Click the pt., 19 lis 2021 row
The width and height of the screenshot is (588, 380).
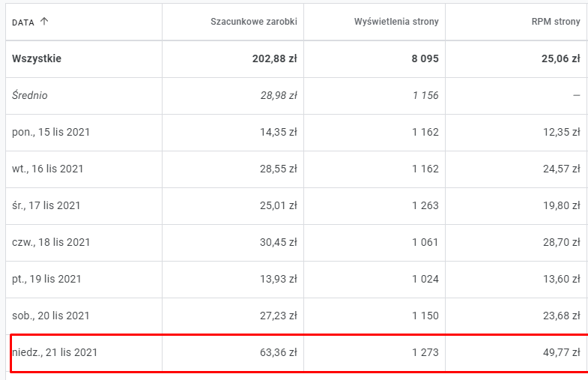(46, 279)
